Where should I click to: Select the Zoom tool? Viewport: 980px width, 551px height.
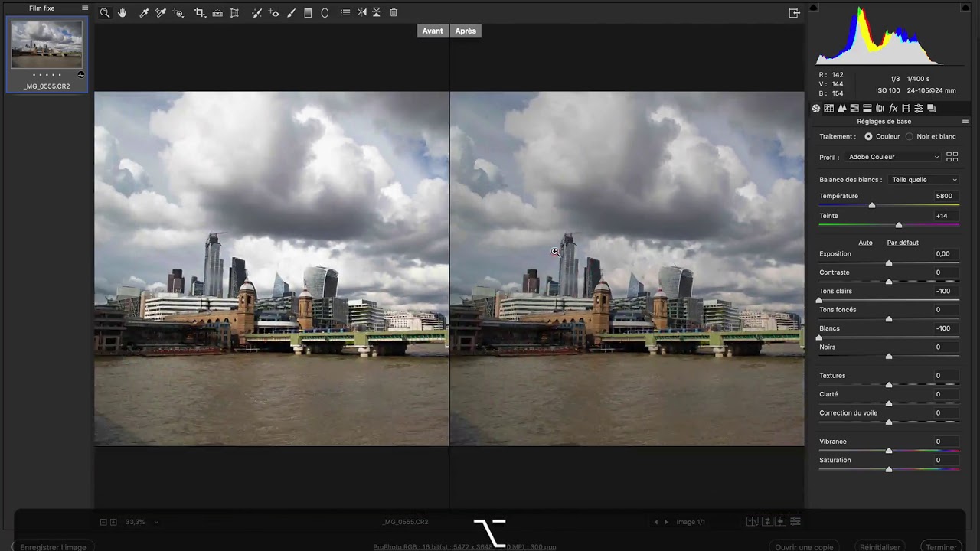(x=105, y=13)
